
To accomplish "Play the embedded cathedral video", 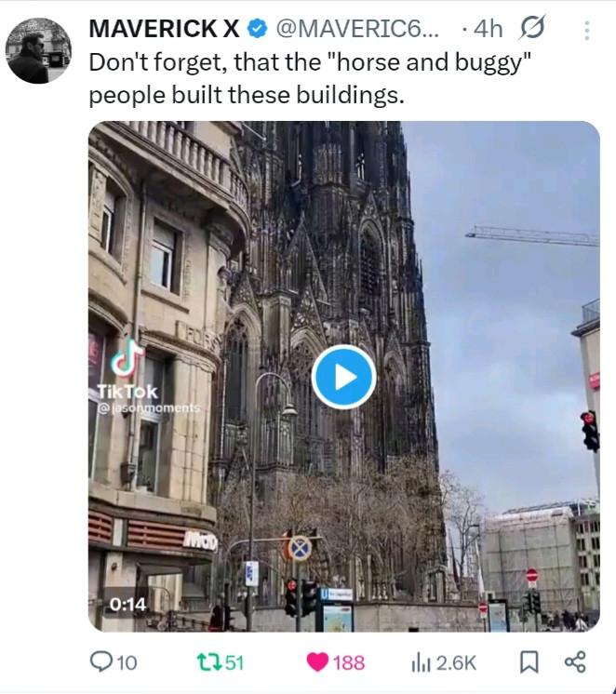I will click(343, 377).
